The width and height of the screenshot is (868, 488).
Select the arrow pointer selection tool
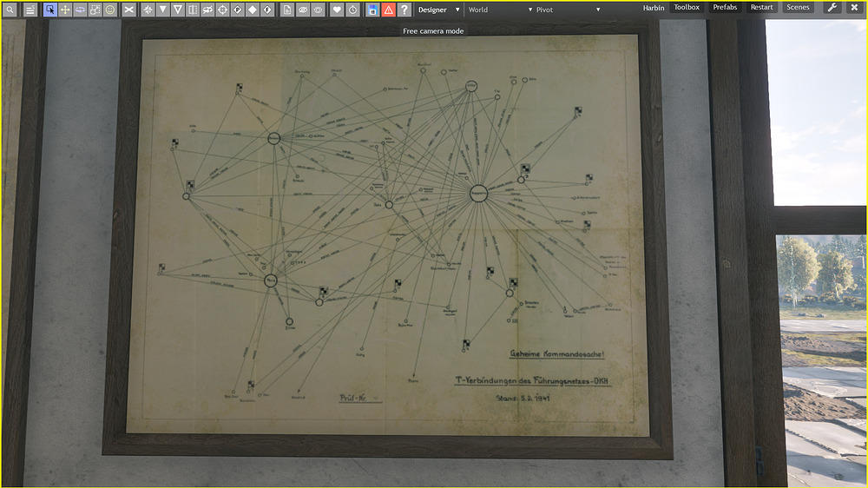click(50, 10)
